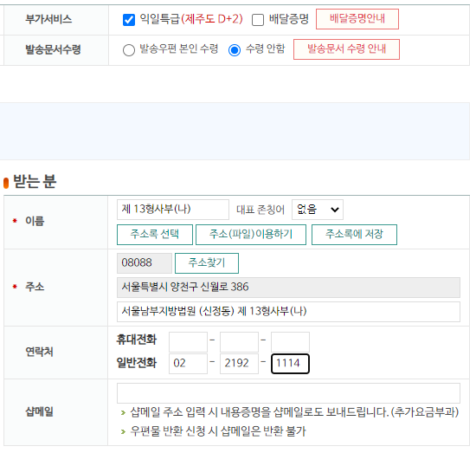
Task: Open the 발송문서 수령 안내 button
Action: (346, 49)
